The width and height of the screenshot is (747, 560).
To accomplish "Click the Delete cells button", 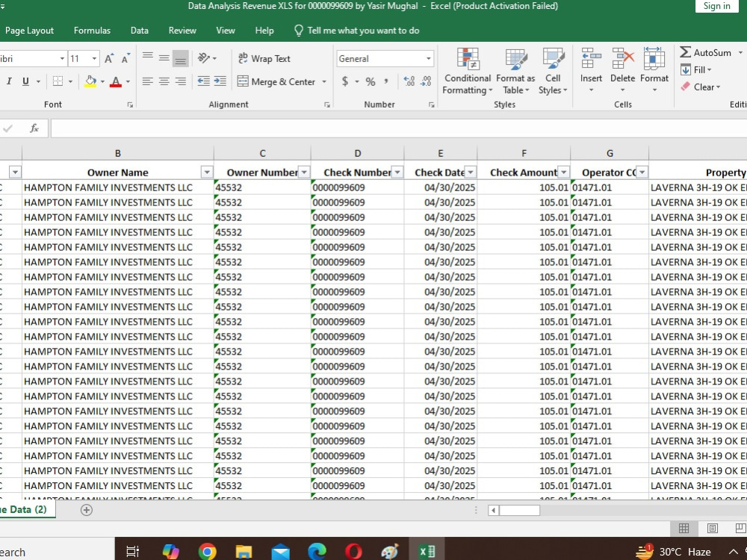I will tap(622, 70).
